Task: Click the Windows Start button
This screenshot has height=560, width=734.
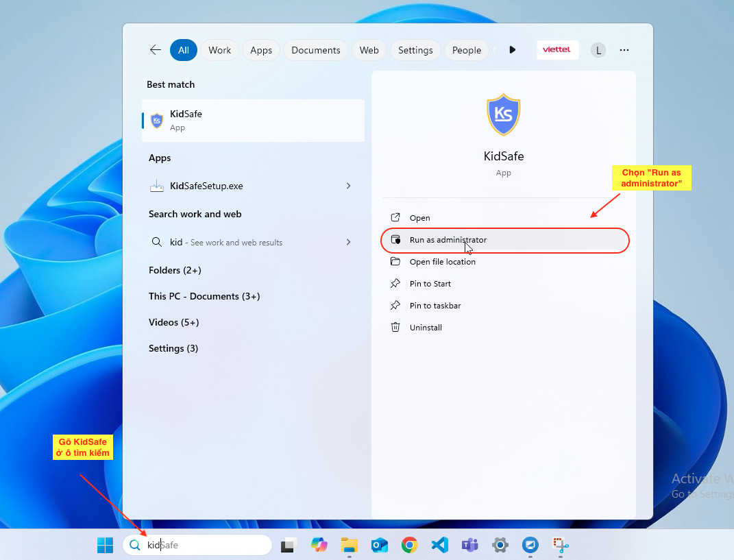Action: (105, 546)
